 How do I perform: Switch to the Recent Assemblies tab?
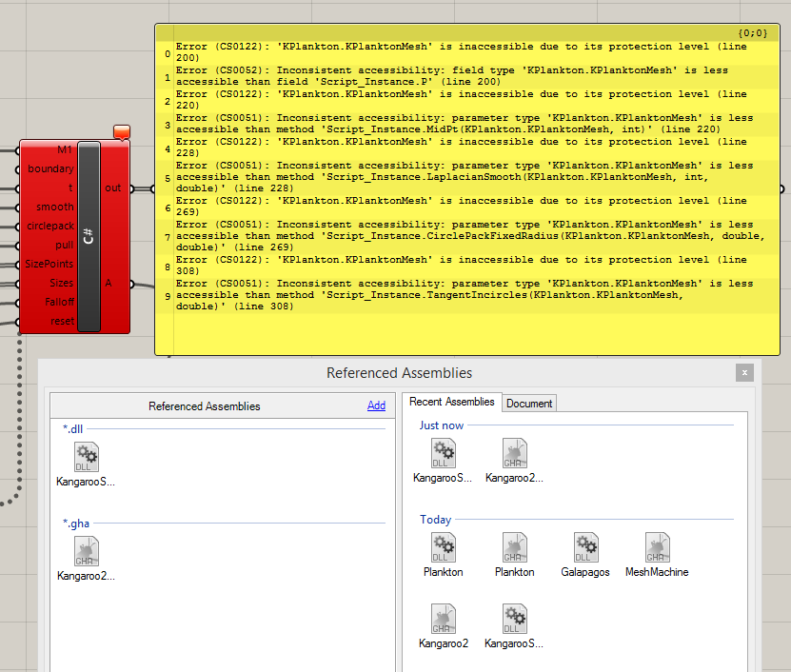(x=452, y=402)
